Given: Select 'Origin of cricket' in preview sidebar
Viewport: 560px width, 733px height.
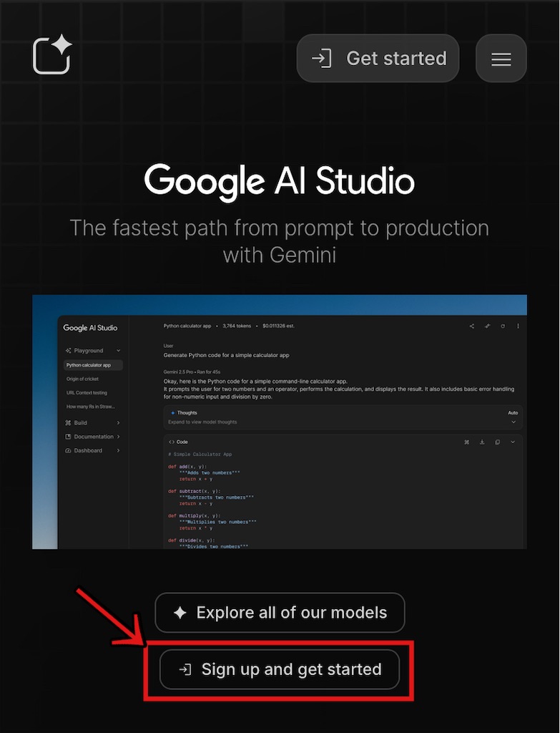Looking at the screenshot, I should point(83,379).
